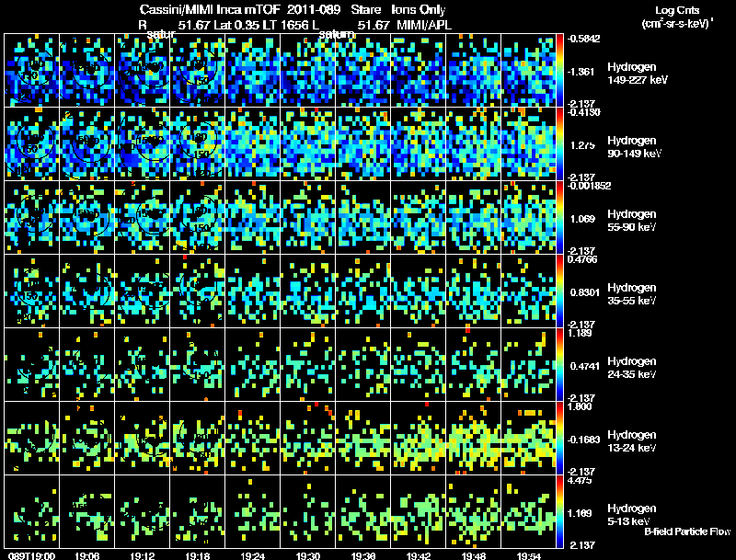
Task: Click the Hydrogen 5-13 keV color bar
Action: (559, 512)
